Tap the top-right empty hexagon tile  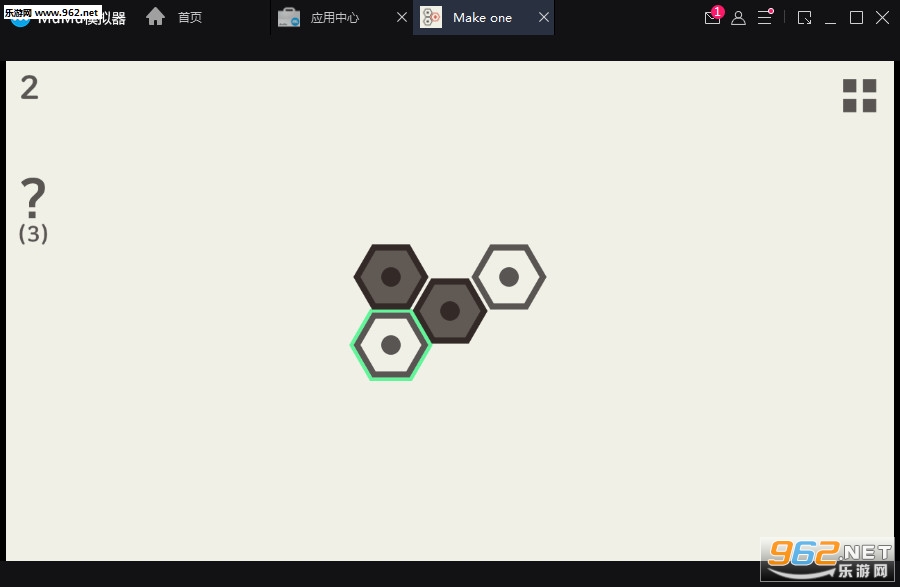[x=509, y=277]
